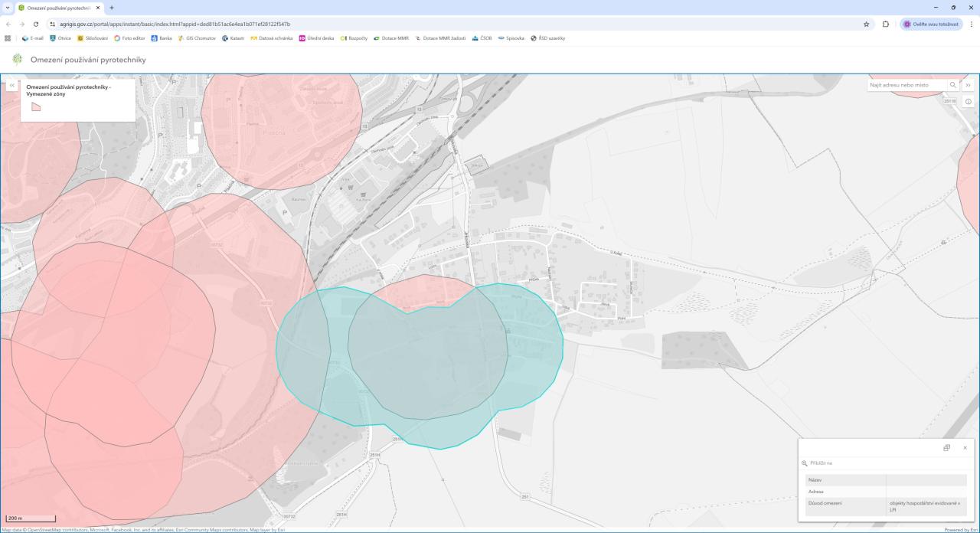Image resolution: width=980 pixels, height=533 pixels.
Task: Click the Ověřte svou totožnost profile button
Action: pyautogui.click(x=931, y=24)
